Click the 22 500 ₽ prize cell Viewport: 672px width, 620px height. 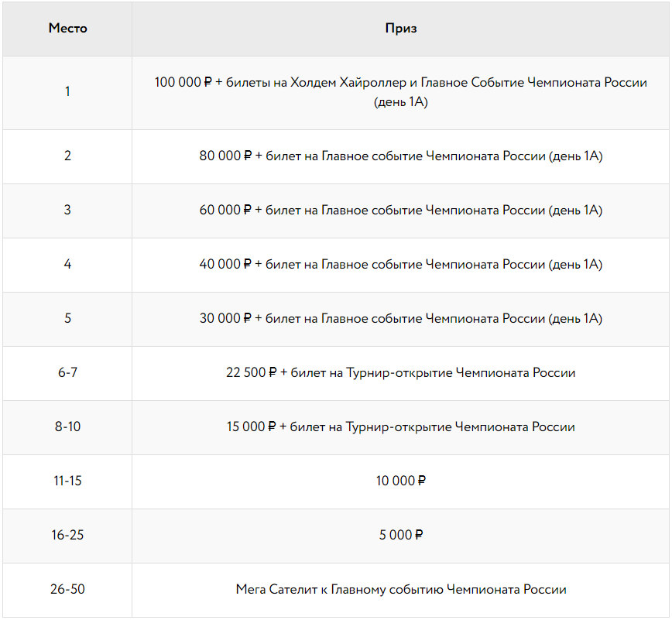coord(401,372)
